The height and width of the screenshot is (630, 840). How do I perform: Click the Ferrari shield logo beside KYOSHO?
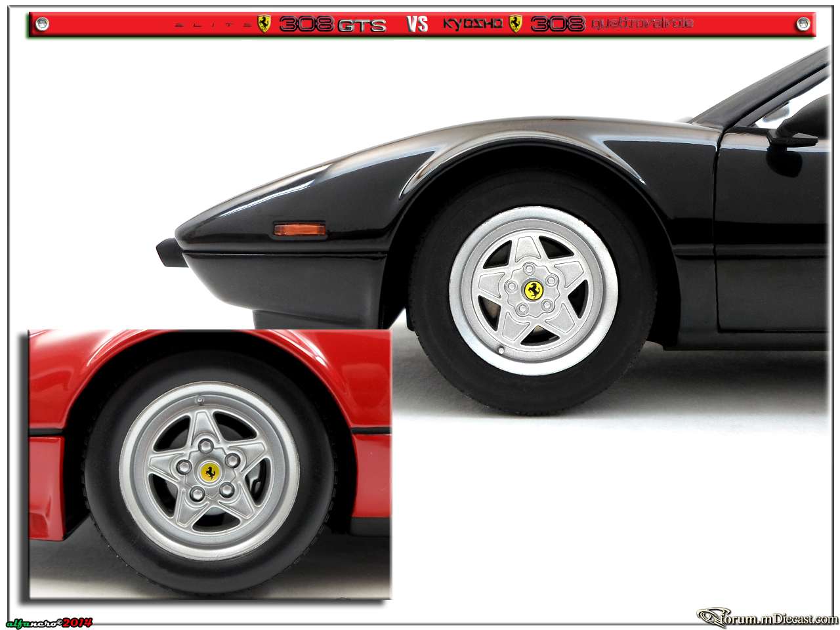point(516,24)
